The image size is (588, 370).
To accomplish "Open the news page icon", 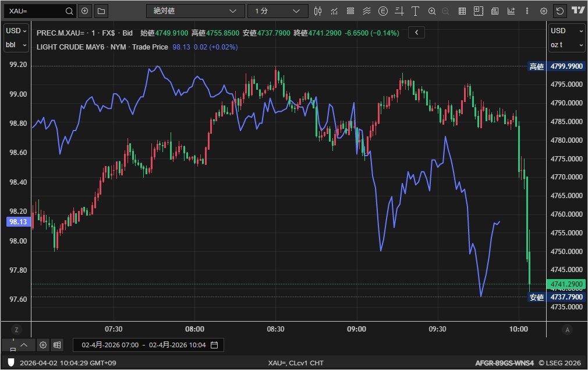I will pyautogui.click(x=495, y=11).
